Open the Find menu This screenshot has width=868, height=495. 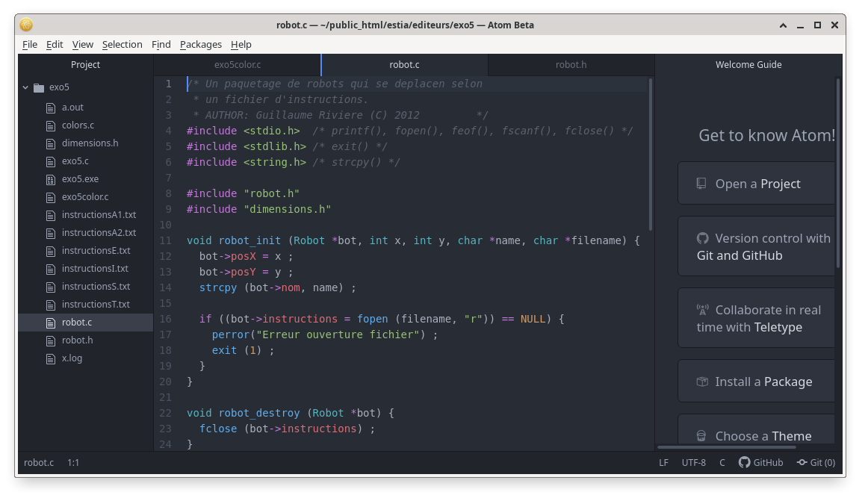point(161,44)
